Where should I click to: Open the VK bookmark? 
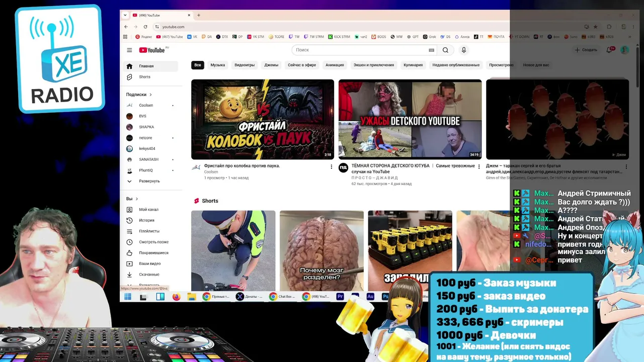(x=192, y=37)
